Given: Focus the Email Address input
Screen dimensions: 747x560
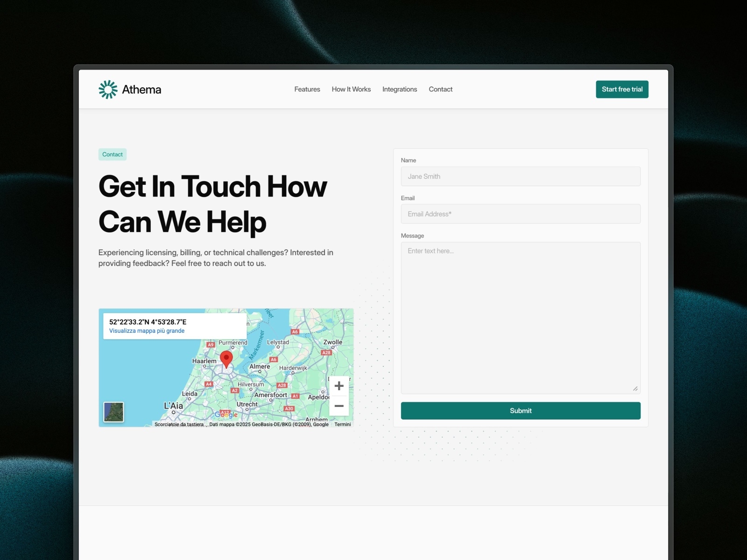Looking at the screenshot, I should tap(520, 214).
